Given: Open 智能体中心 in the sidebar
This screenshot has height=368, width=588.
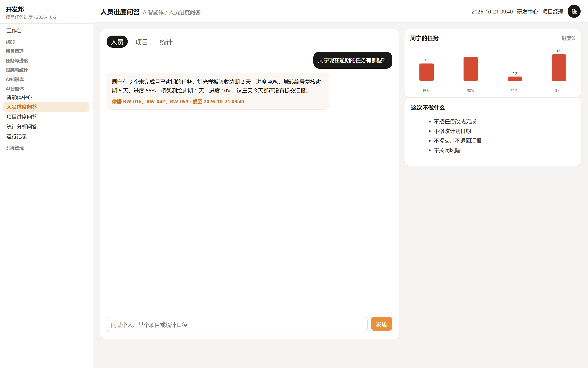Looking at the screenshot, I should [46, 97].
